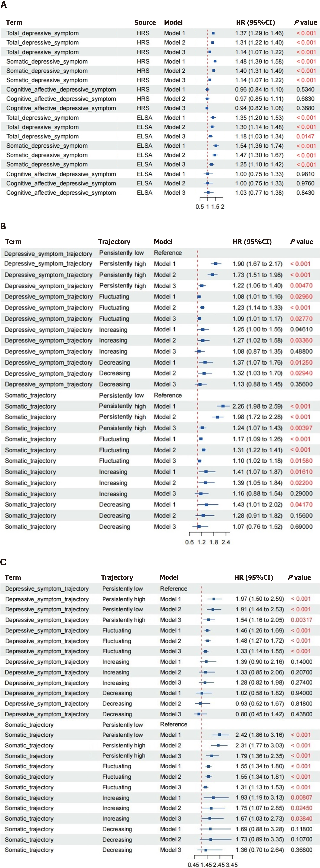
Task: Click HR value "2.42 (1.86 to 3.16)"
Action: point(260,735)
